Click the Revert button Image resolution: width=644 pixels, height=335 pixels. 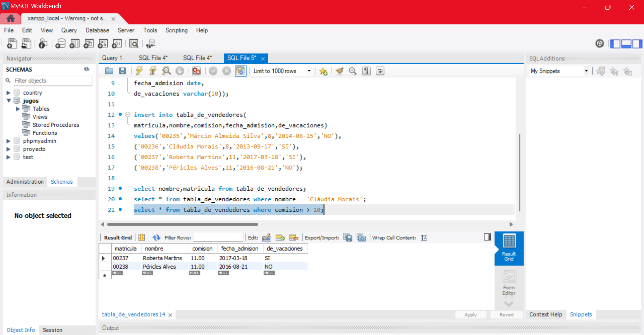click(506, 315)
